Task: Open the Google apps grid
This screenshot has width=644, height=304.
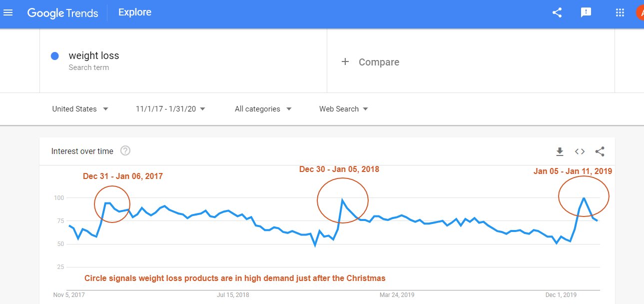Action: tap(620, 13)
